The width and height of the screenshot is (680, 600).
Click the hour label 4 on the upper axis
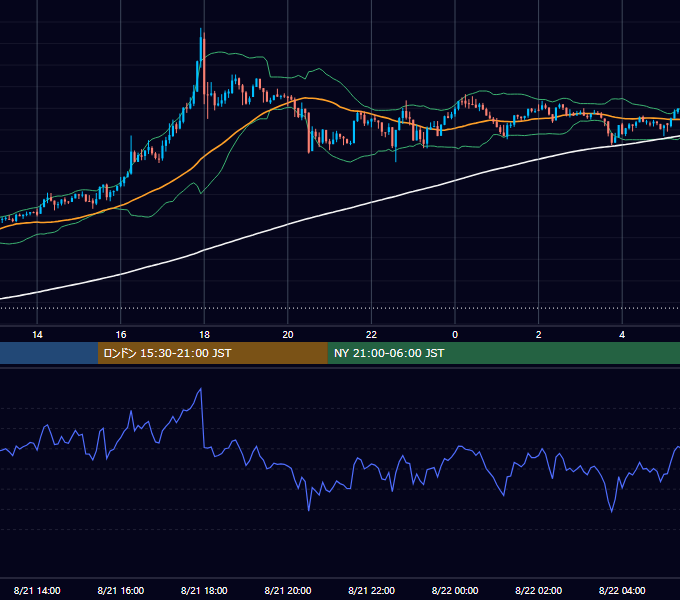[622, 335]
